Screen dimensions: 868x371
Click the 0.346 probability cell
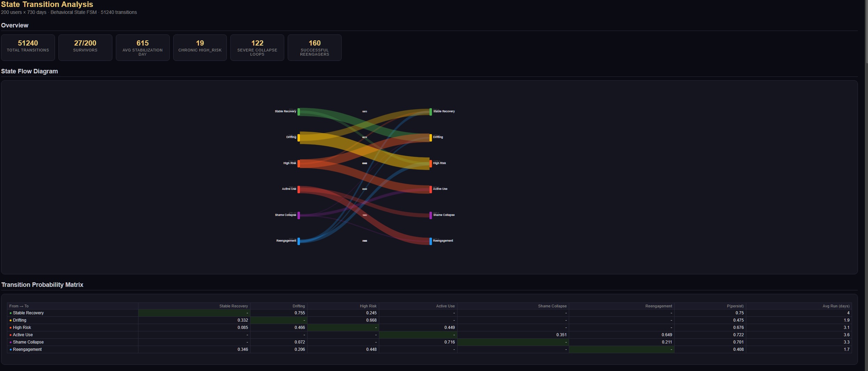[194, 349]
